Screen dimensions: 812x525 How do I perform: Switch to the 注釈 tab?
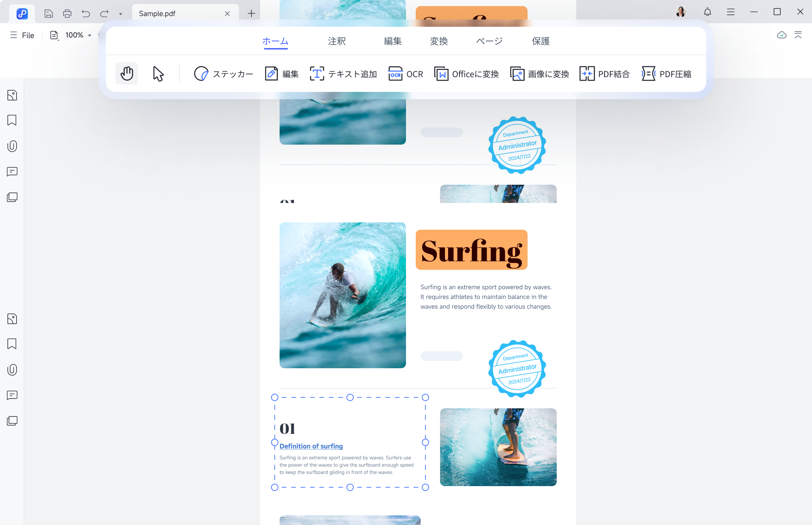tap(337, 41)
